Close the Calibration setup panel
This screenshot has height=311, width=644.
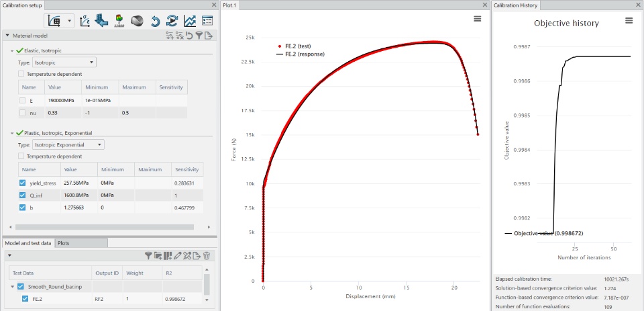pyautogui.click(x=214, y=5)
